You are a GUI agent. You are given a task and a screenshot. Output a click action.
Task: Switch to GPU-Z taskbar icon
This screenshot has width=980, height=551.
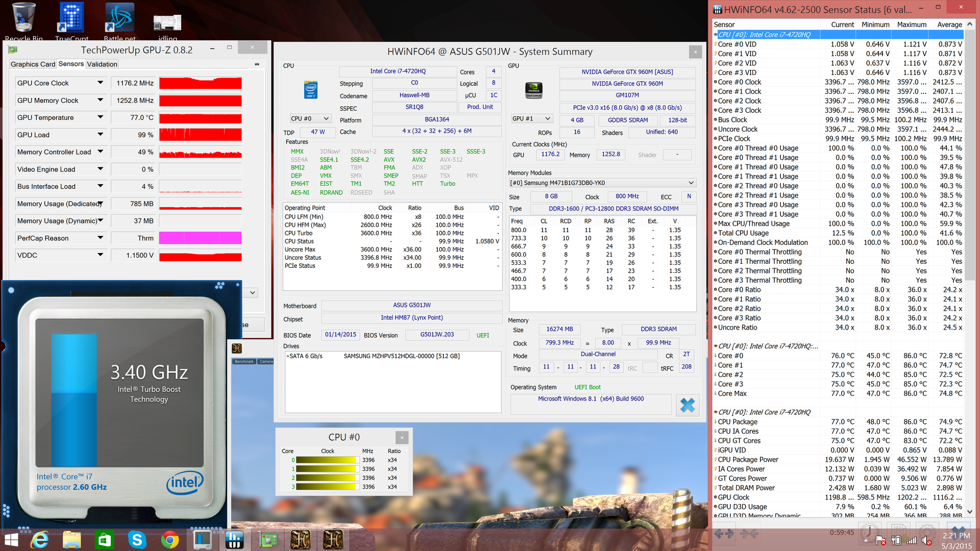click(268, 540)
